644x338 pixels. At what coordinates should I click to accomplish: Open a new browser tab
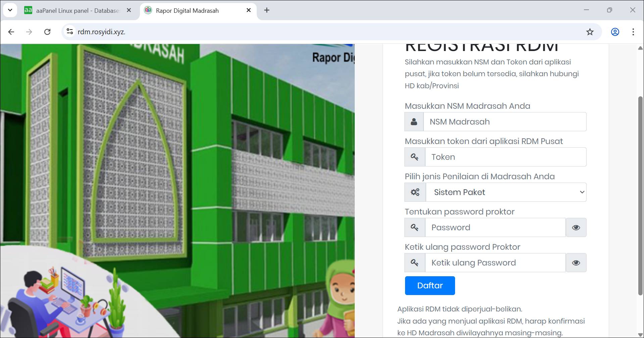[267, 10]
